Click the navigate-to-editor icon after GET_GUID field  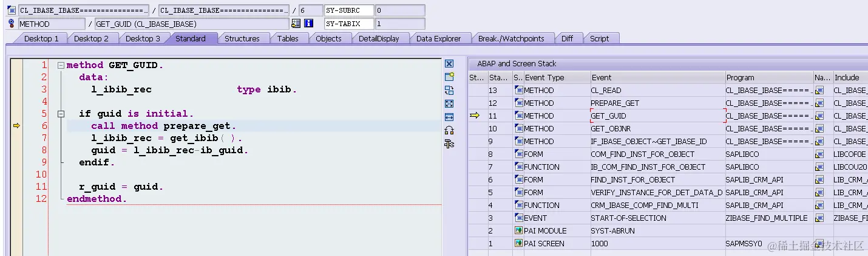pos(296,24)
